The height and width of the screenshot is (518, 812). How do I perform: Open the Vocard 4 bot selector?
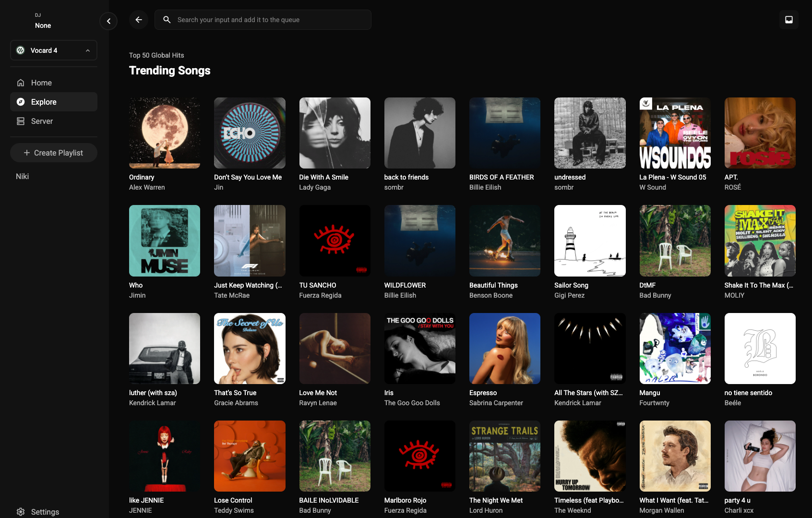pyautogui.click(x=53, y=50)
